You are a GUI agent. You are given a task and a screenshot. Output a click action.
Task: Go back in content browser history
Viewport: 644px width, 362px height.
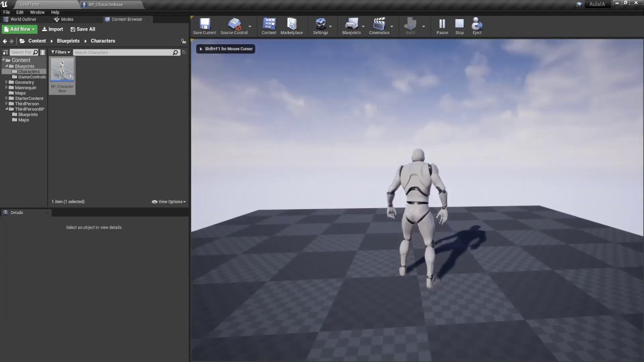click(x=5, y=41)
